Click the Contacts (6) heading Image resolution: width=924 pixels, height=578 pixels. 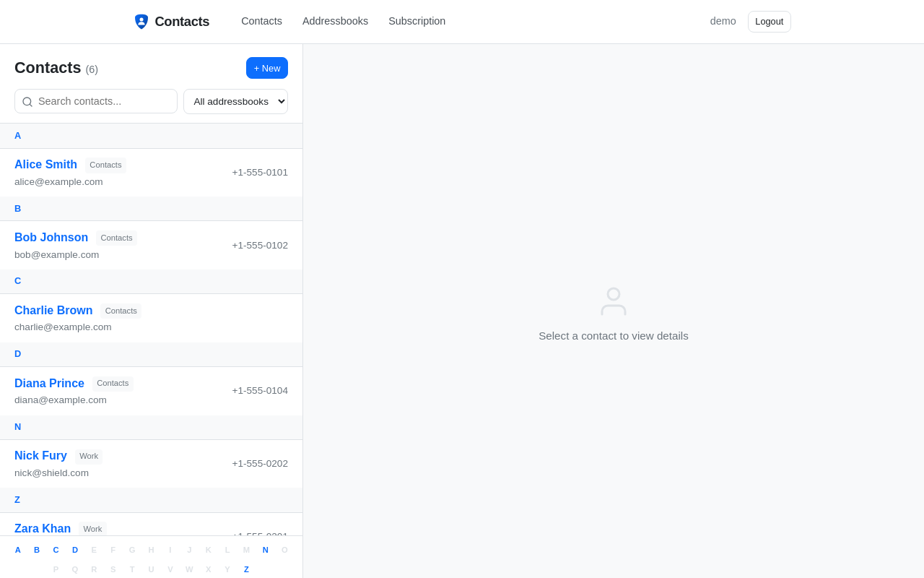click(56, 68)
